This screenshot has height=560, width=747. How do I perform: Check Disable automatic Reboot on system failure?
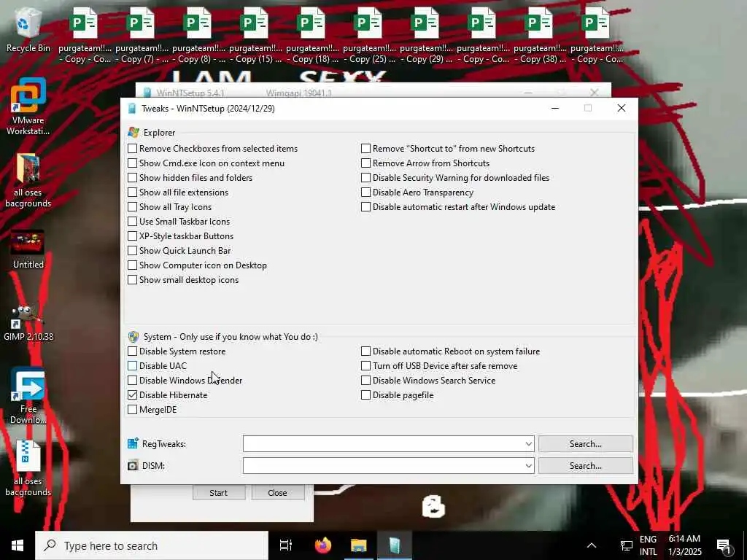pyautogui.click(x=366, y=351)
